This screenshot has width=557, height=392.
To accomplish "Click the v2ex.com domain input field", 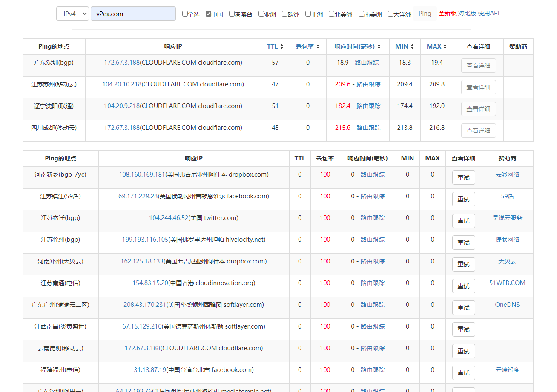I will (133, 14).
